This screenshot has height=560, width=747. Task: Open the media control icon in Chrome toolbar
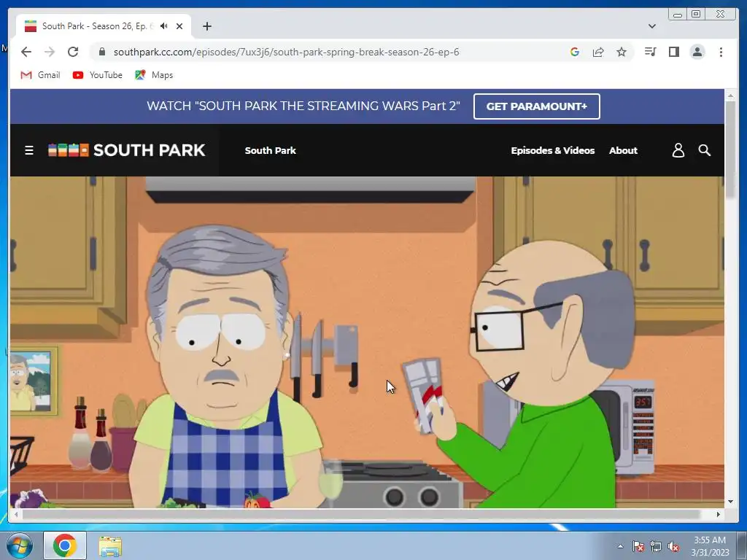[x=650, y=52]
